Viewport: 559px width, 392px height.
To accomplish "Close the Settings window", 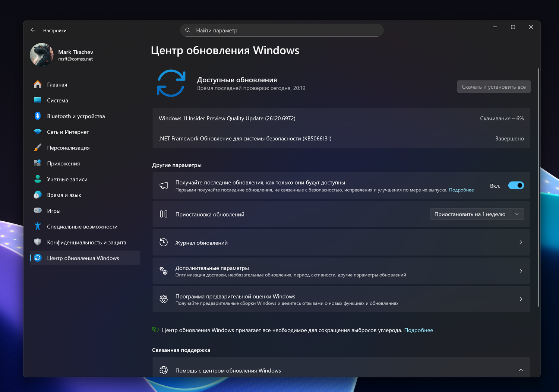I will (531, 27).
